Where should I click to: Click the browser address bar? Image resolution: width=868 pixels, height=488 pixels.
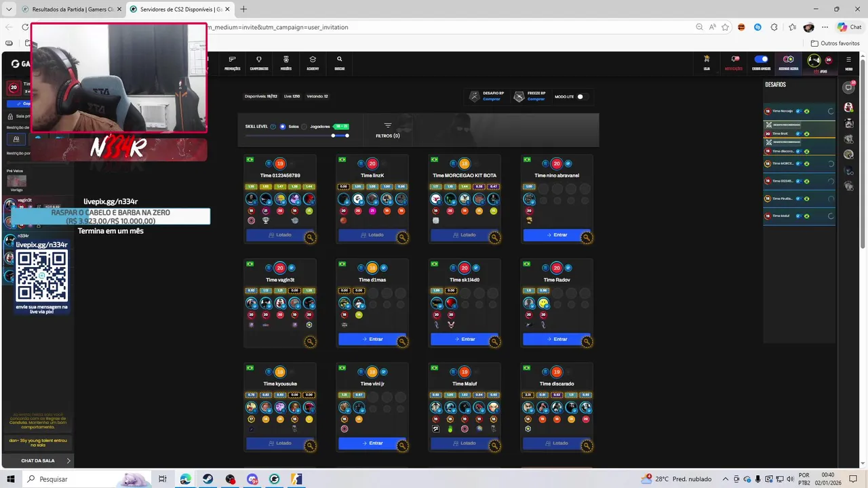(448, 27)
